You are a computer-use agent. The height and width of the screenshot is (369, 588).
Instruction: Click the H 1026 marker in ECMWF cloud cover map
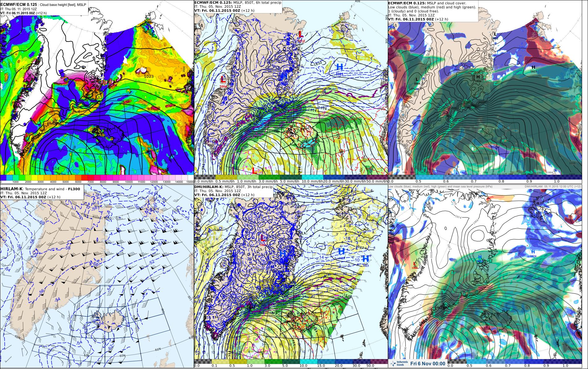(x=478, y=79)
